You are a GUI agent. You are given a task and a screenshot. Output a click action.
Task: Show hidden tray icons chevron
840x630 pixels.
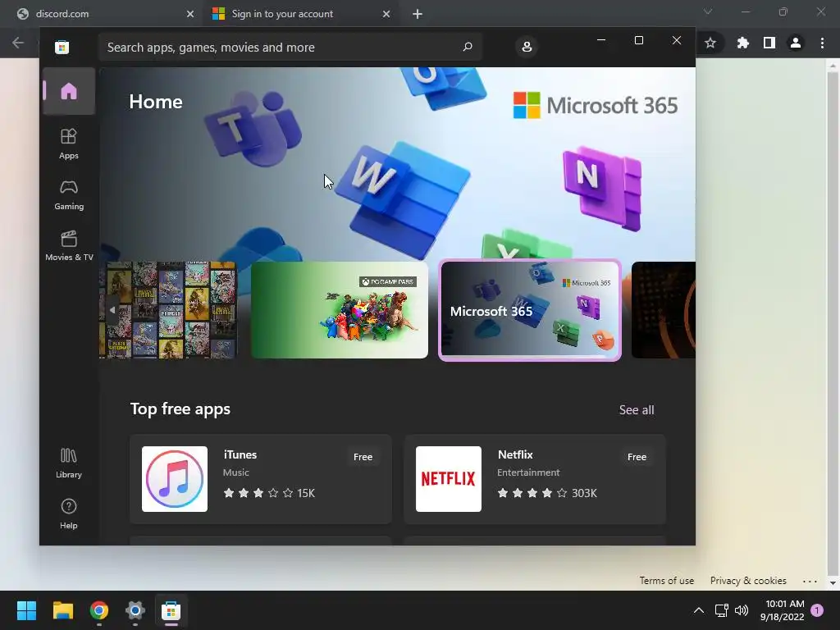[x=699, y=610]
